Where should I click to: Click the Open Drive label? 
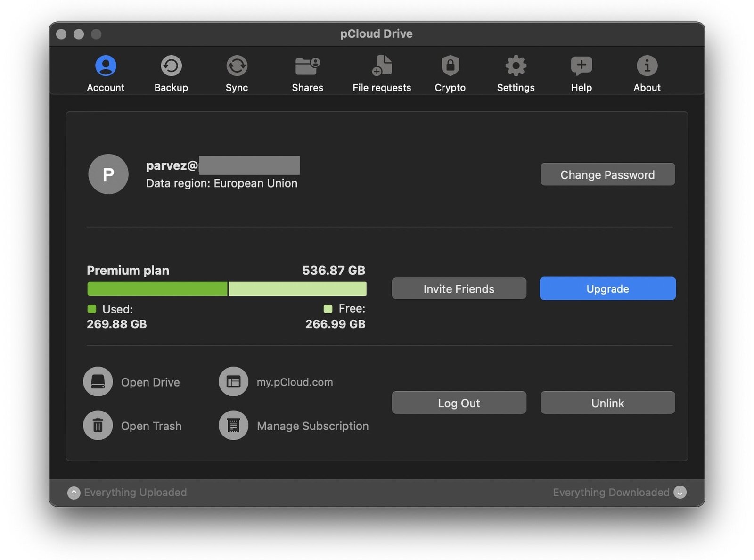tap(150, 382)
